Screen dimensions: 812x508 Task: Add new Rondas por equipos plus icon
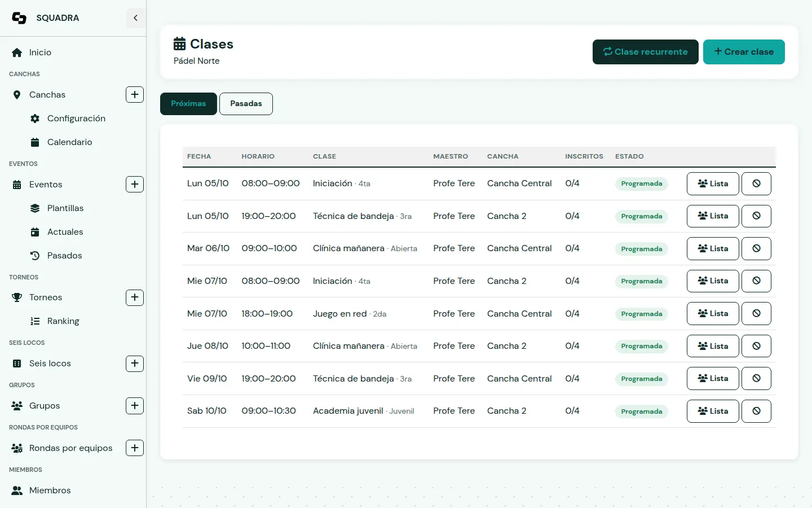click(x=135, y=448)
